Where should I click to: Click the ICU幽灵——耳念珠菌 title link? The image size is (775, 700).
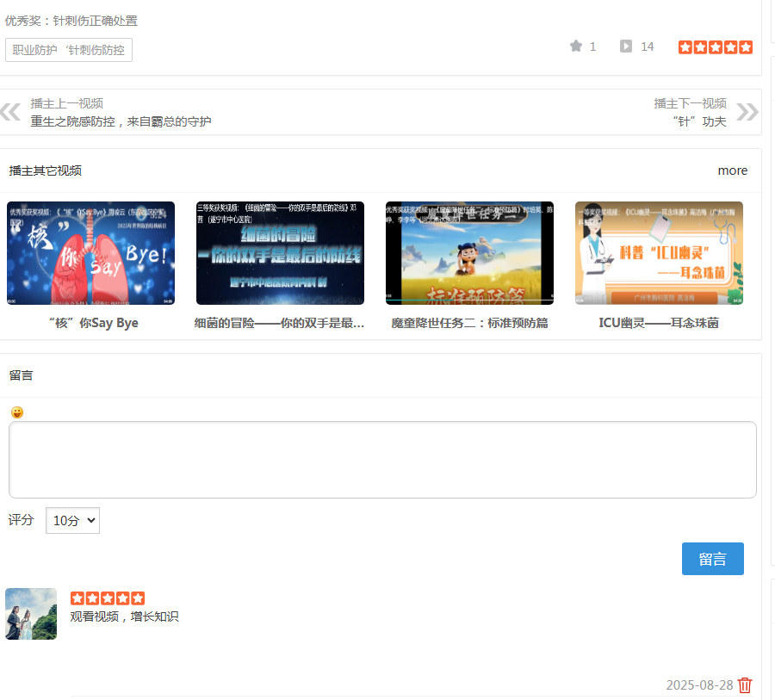coord(659,323)
